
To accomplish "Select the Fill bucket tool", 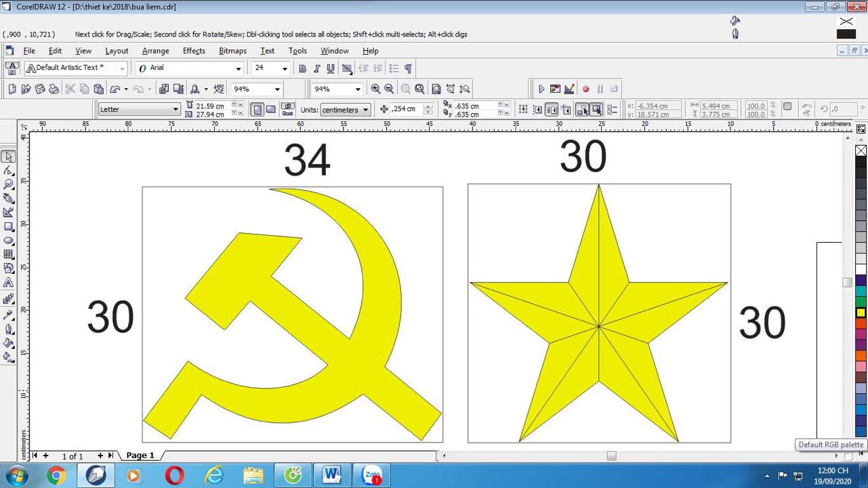I will (x=9, y=343).
